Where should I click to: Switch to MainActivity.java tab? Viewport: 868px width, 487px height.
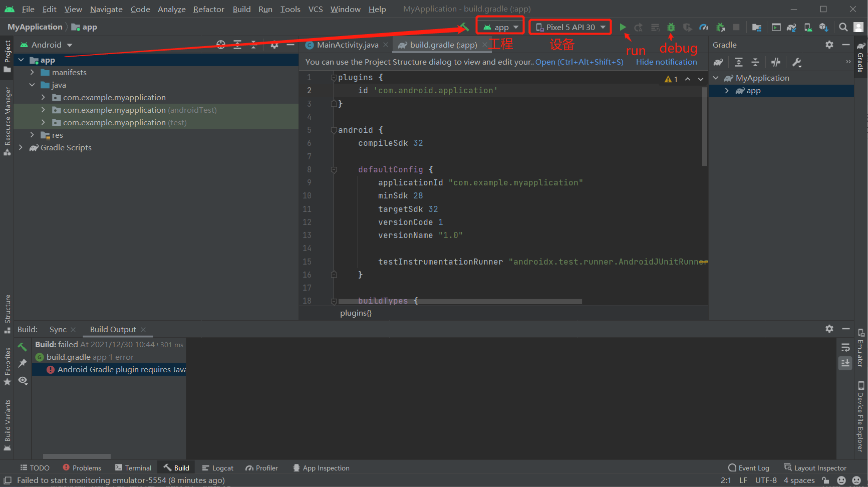click(347, 45)
